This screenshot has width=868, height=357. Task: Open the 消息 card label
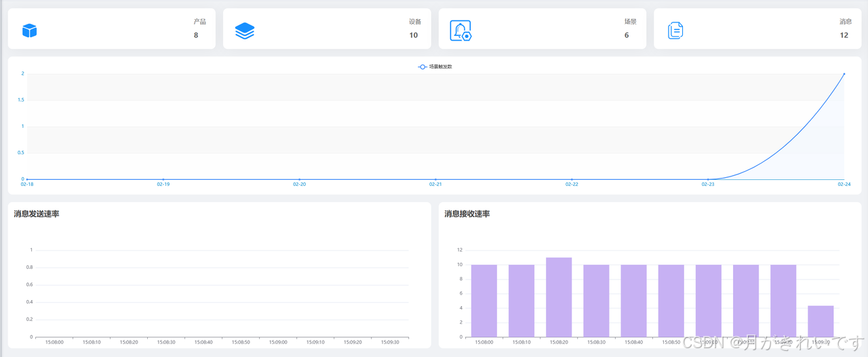coord(846,22)
